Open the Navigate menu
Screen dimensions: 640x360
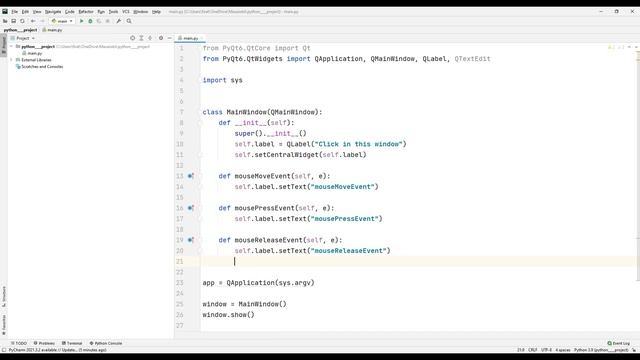coord(53,12)
